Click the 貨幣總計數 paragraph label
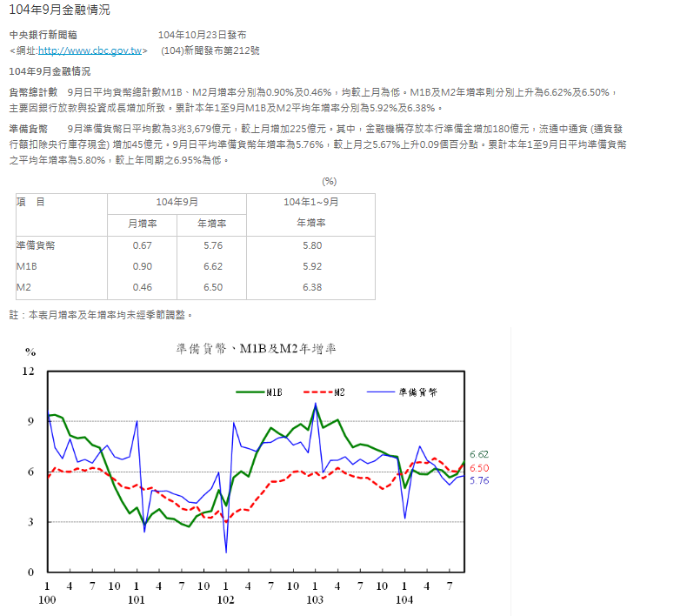Image resolution: width=687 pixels, height=616 pixels. click(x=33, y=92)
